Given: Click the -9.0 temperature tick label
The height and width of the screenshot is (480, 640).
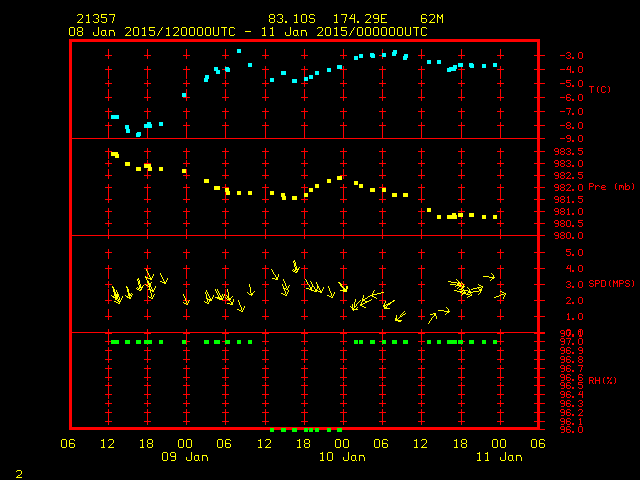Looking at the screenshot, I should [571, 139].
